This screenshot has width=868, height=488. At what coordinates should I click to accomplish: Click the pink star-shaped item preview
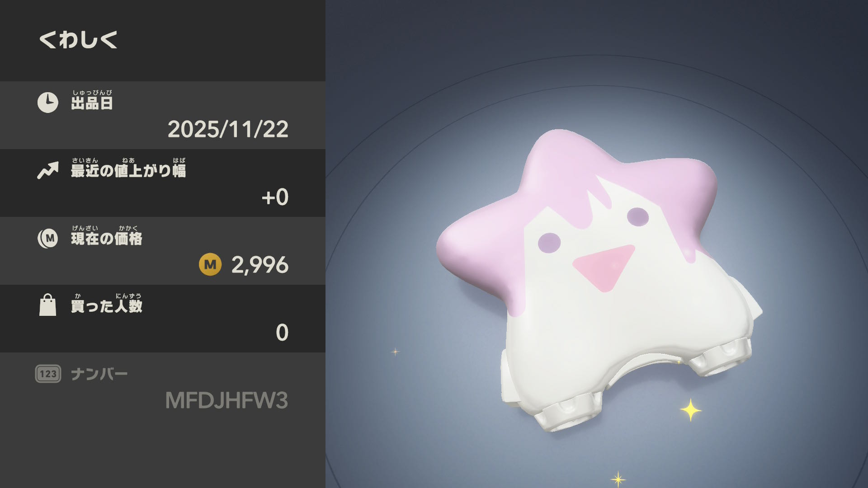[x=599, y=279]
